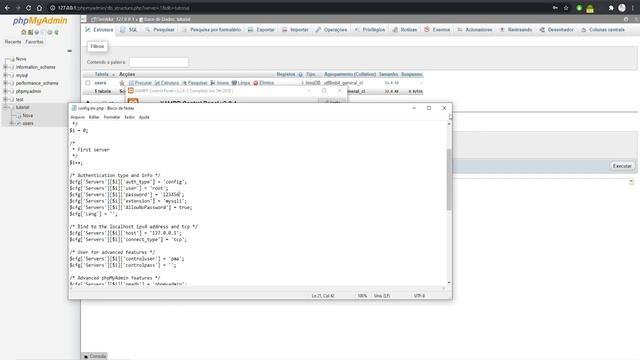Click the Notepad vertical scrollbar thumb
This screenshot has width=640, height=360.
click(449, 180)
